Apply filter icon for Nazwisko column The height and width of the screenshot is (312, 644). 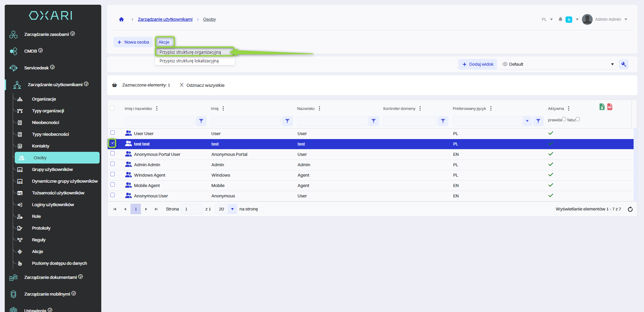373,121
